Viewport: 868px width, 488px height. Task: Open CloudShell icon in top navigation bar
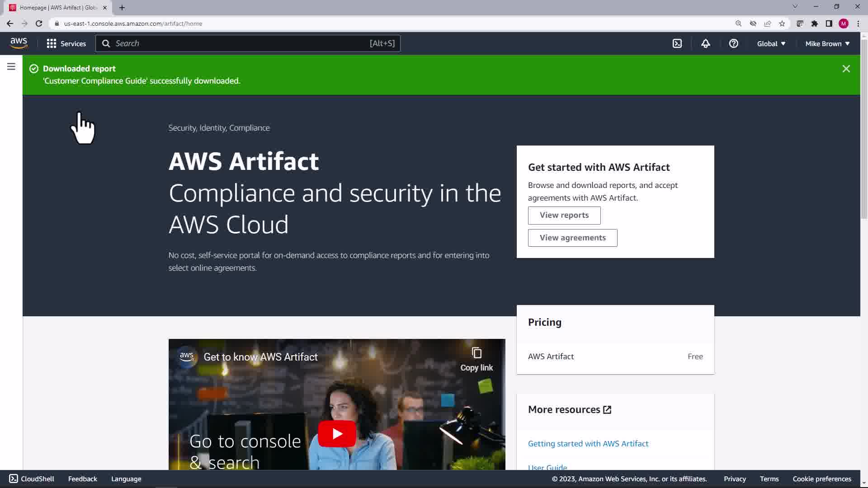tap(677, 43)
